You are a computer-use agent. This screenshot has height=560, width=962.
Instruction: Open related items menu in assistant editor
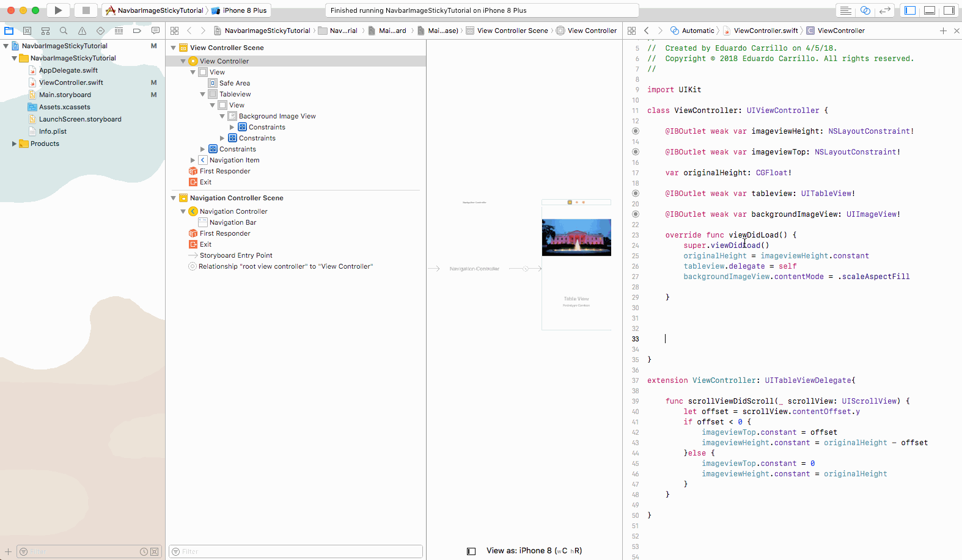632,31
